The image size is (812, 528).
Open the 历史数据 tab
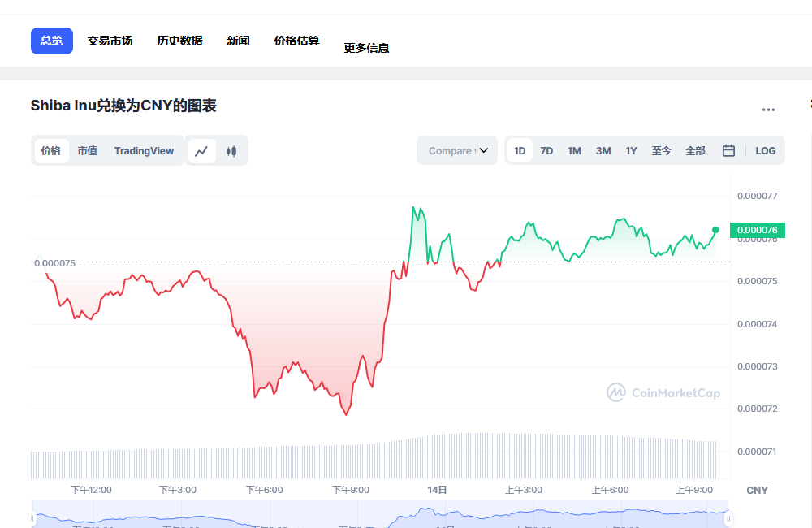click(x=179, y=40)
